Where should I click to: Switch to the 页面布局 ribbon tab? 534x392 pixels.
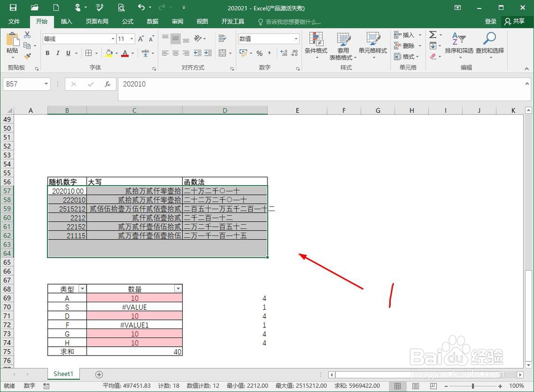pos(97,21)
